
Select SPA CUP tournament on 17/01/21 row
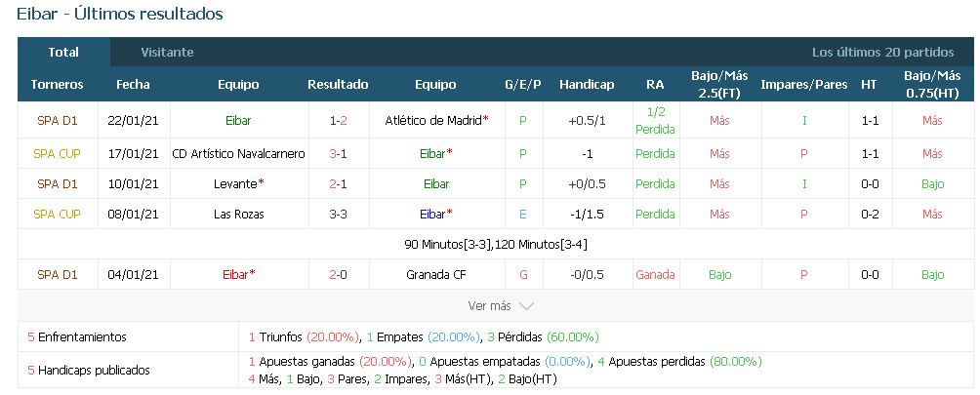(x=57, y=153)
